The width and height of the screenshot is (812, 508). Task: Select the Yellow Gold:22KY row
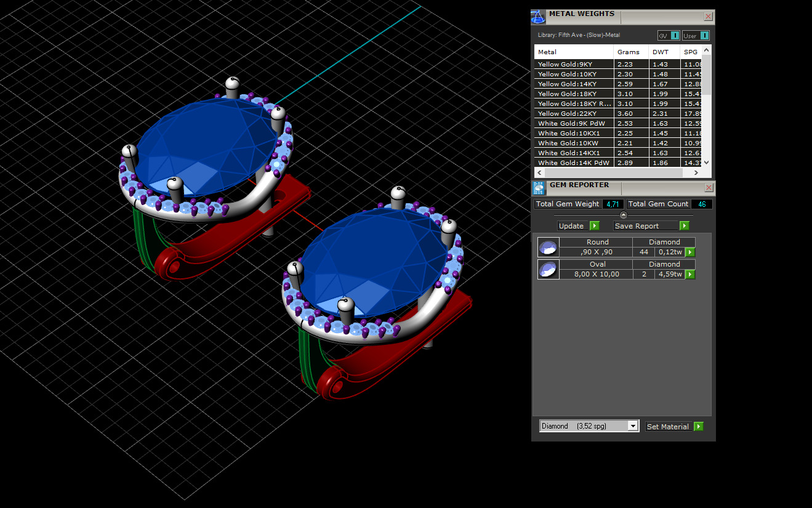pyautogui.click(x=618, y=113)
